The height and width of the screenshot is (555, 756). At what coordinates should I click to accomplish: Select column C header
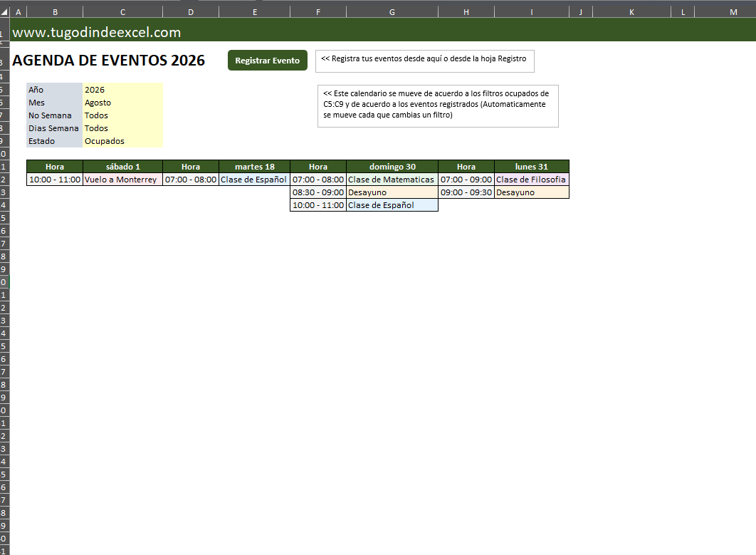coord(123,12)
